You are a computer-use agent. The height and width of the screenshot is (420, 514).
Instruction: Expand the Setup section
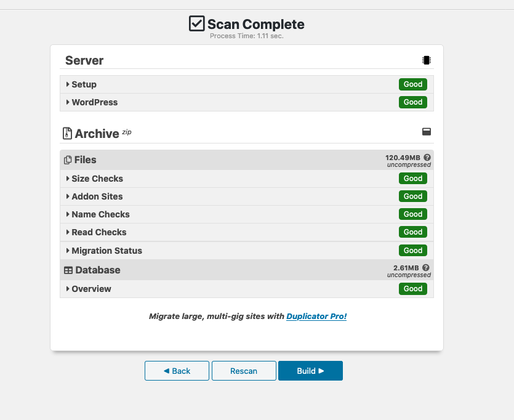[x=246, y=84]
